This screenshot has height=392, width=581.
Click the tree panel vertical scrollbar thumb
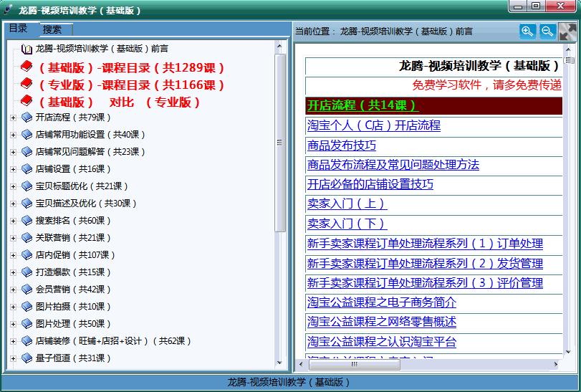[x=280, y=143]
